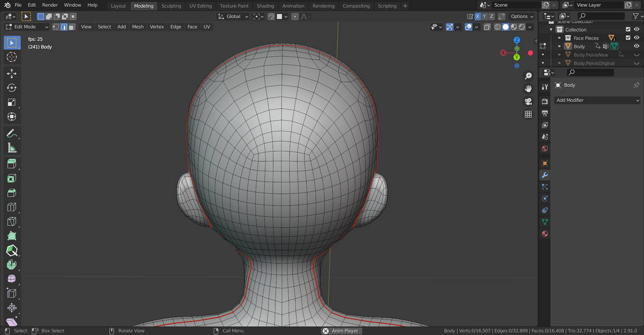
Task: Pick the Annotate pencil tool
Action: coord(11,134)
